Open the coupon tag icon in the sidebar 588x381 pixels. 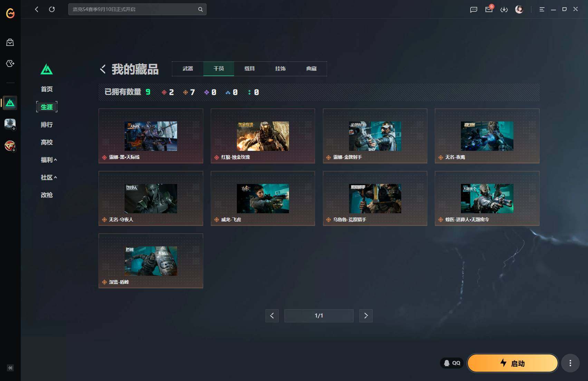(x=10, y=63)
